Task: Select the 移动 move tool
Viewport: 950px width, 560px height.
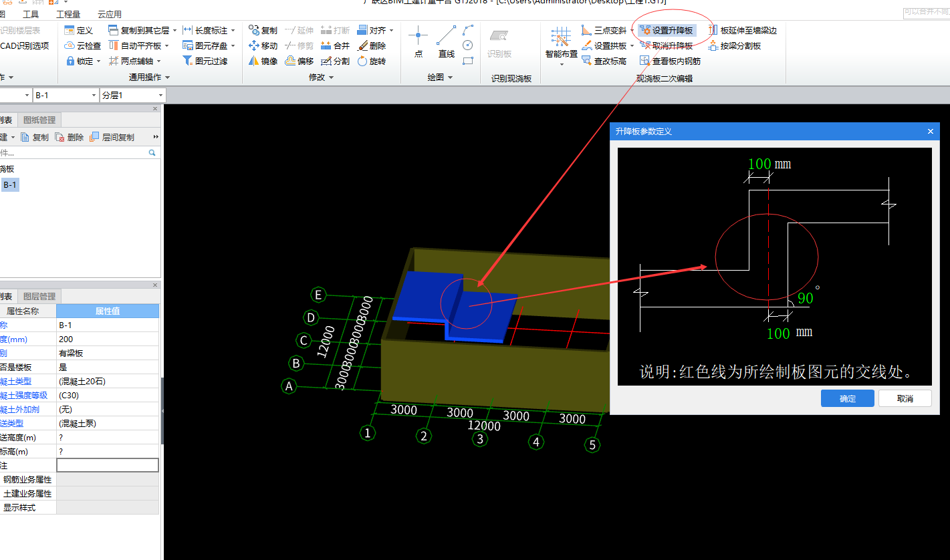Action: pos(263,45)
